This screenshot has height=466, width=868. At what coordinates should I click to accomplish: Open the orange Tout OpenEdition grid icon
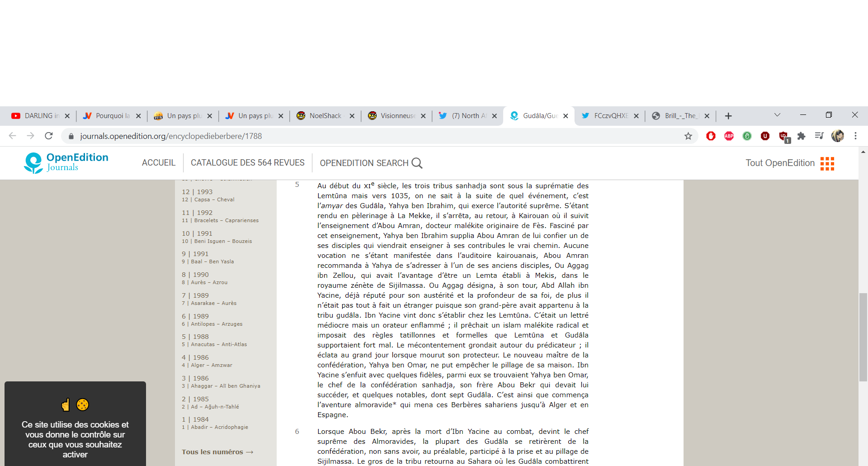827,163
